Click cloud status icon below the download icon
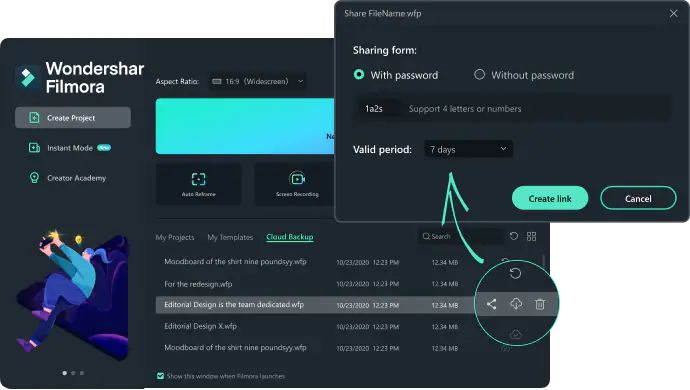690x390 pixels. click(x=516, y=335)
